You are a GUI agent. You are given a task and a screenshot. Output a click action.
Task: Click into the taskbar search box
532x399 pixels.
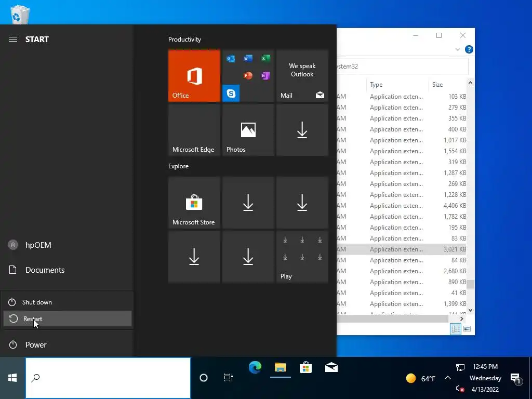click(108, 378)
